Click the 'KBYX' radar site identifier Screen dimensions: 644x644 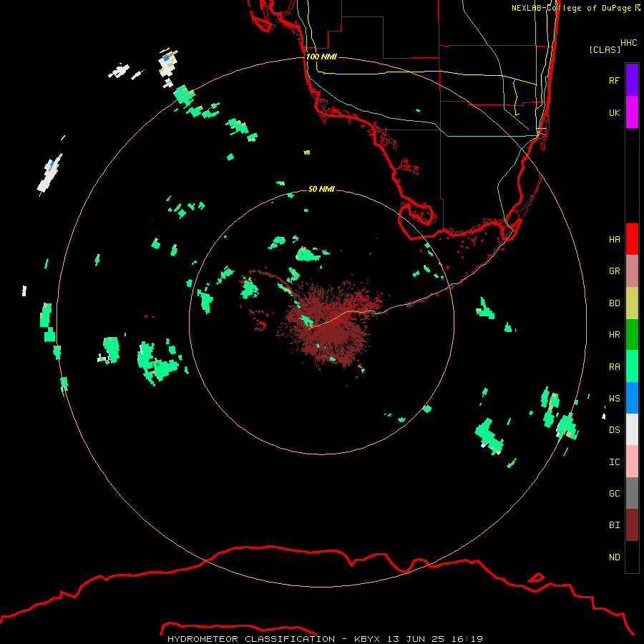pos(367,639)
